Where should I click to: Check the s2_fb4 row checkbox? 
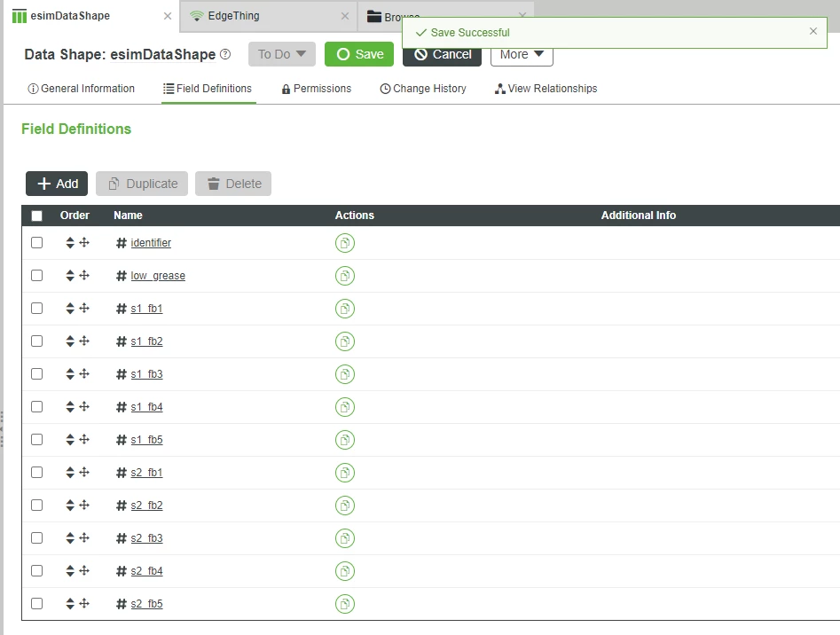(37, 571)
